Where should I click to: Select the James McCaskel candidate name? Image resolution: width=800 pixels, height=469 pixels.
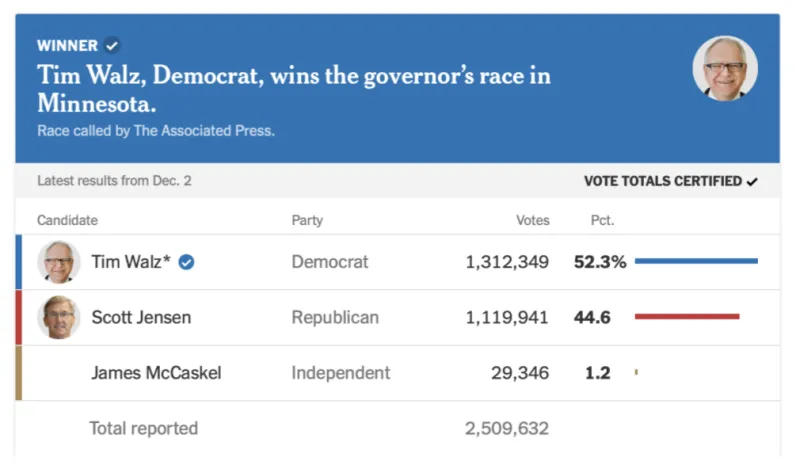pyautogui.click(x=156, y=373)
